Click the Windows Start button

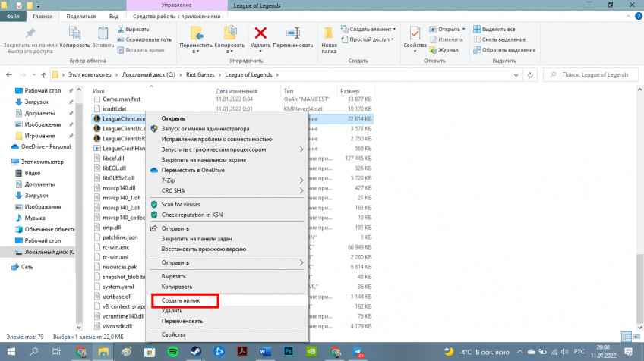tap(11, 352)
